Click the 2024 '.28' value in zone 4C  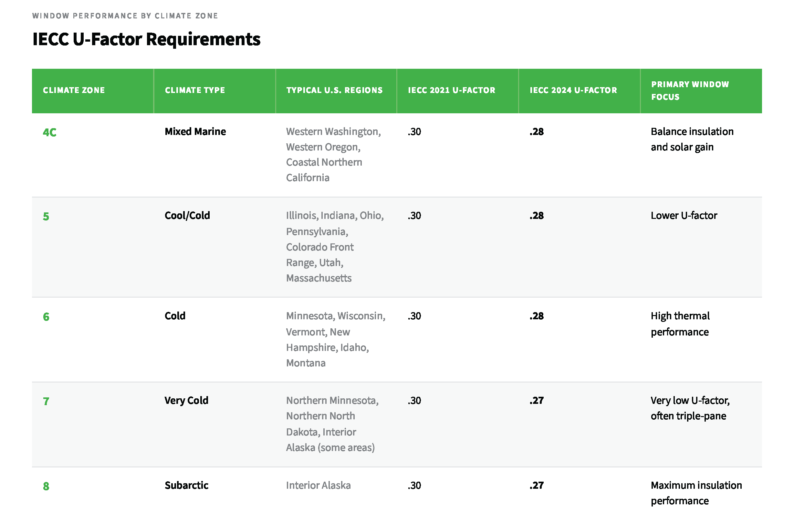pos(536,132)
